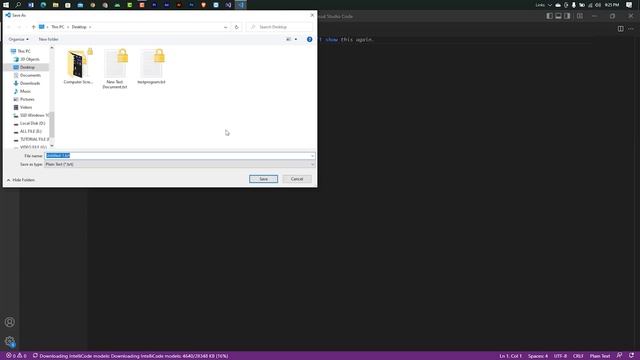Select the testprogram.txt file
This screenshot has width=640, height=360.
coord(151,67)
